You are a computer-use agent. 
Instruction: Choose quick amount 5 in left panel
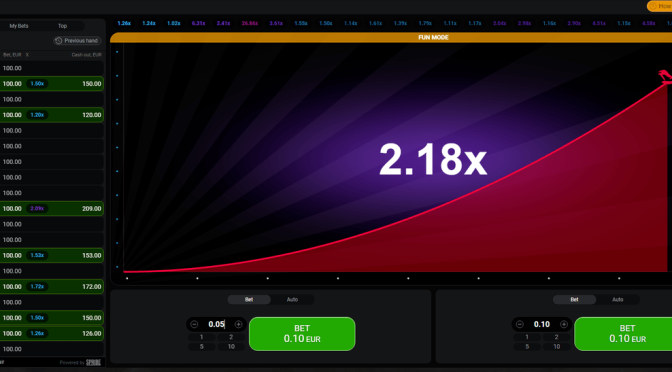201,347
